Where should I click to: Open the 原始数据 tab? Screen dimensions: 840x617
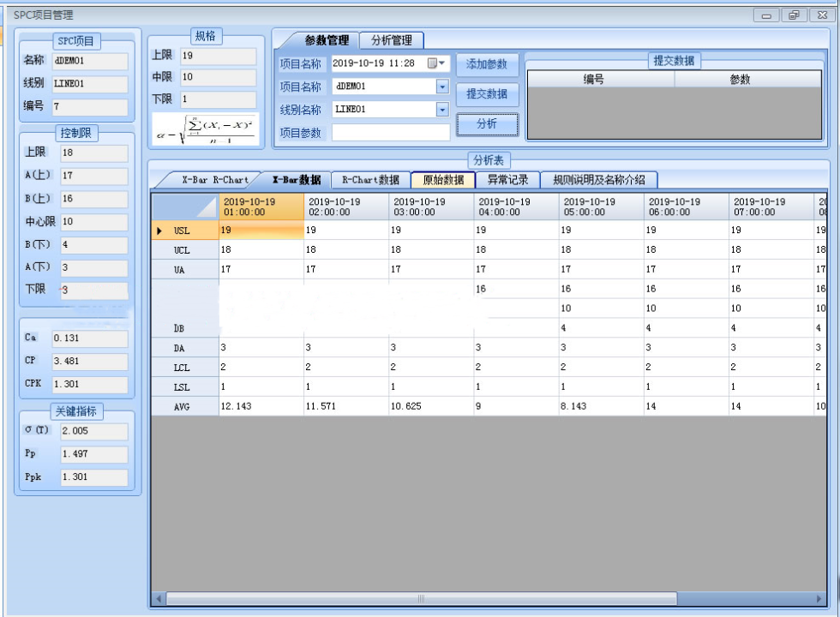tap(443, 180)
